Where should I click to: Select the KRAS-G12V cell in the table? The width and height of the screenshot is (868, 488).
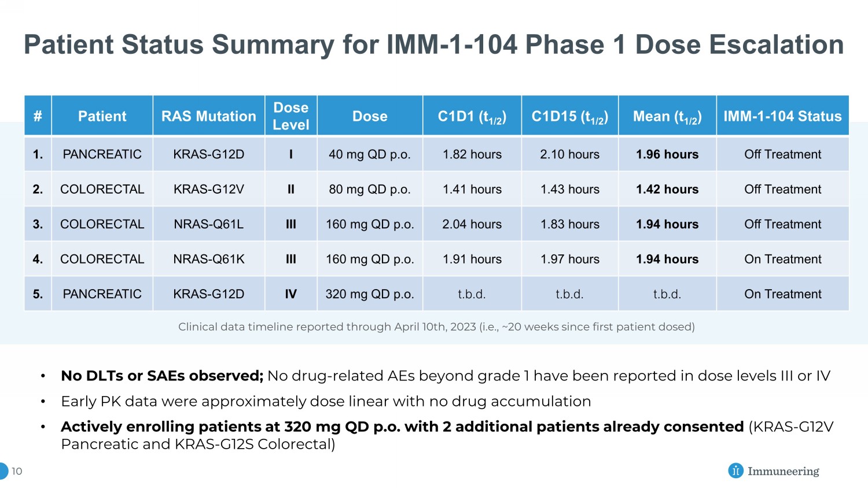208,189
